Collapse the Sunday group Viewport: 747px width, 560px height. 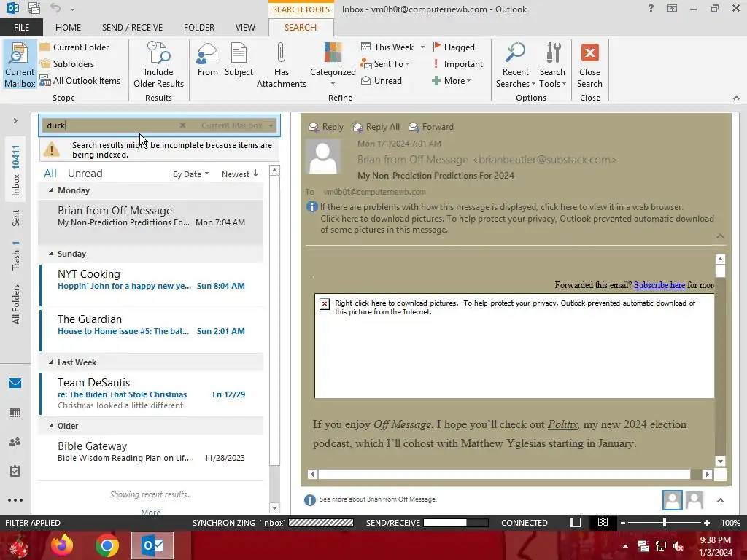[51, 253]
